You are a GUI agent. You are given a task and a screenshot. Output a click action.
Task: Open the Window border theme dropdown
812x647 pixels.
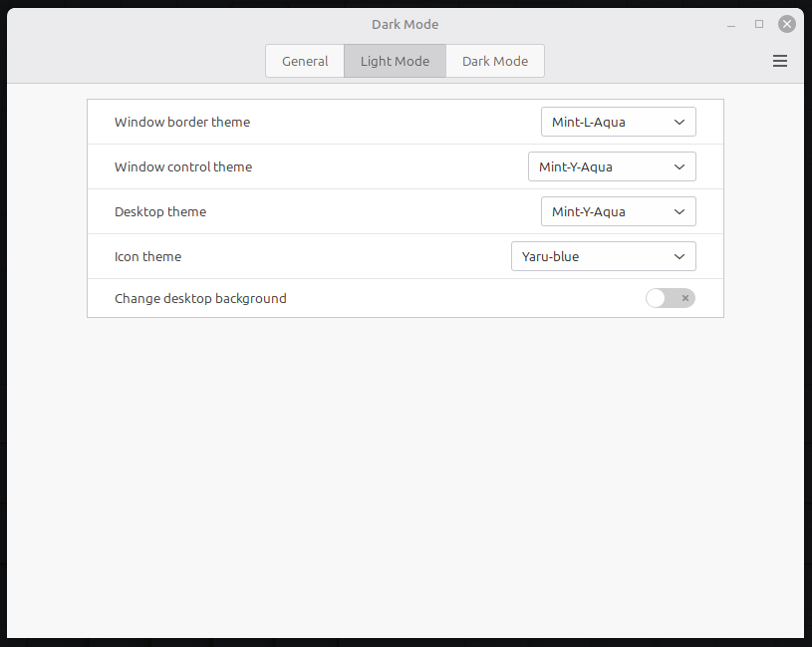tap(619, 122)
